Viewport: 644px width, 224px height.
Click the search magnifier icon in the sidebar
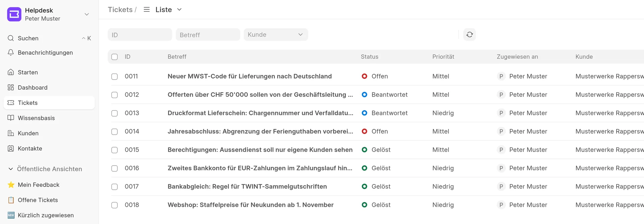point(11,38)
